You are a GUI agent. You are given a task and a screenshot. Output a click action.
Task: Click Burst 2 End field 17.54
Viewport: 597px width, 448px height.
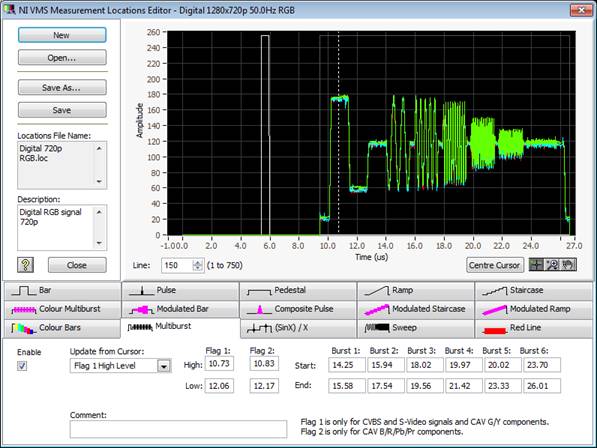pos(386,386)
